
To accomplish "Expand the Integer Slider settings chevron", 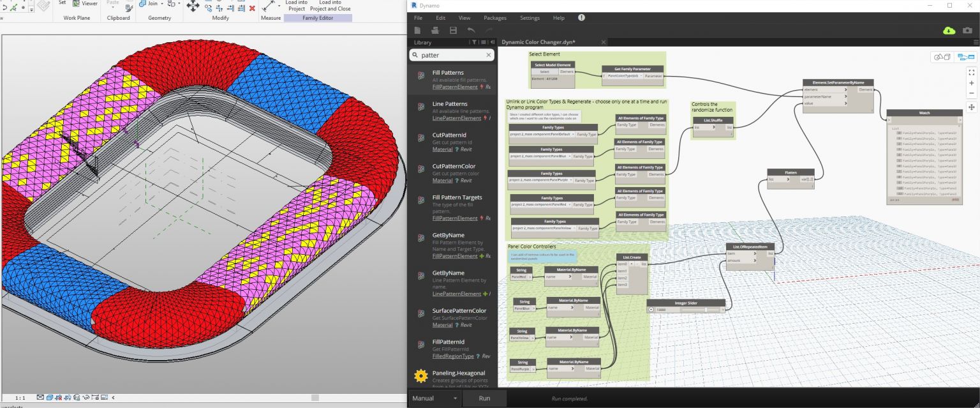I will click(651, 310).
